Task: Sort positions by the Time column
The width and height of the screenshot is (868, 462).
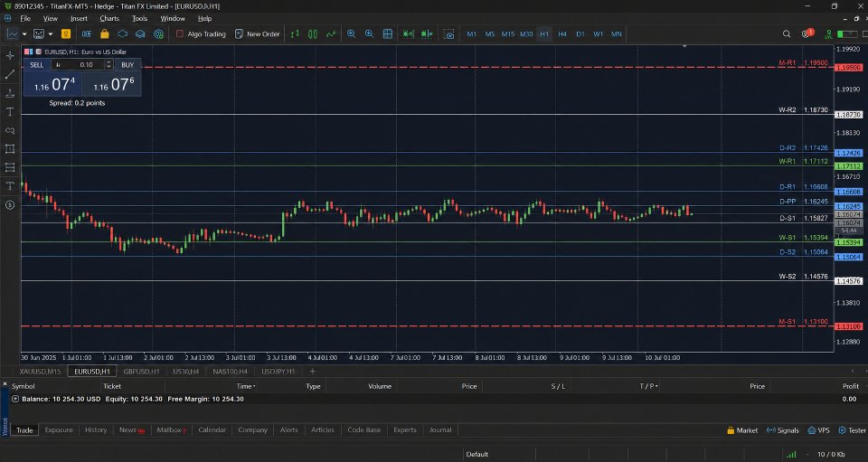Action: (x=246, y=386)
